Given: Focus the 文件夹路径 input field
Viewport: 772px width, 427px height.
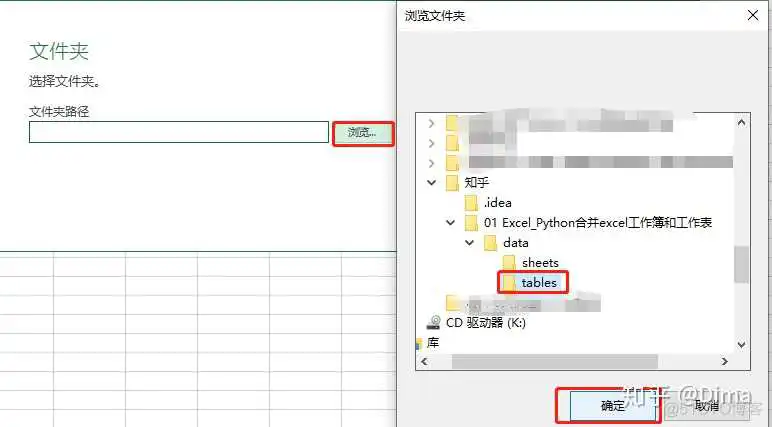Looking at the screenshot, I should [x=179, y=132].
